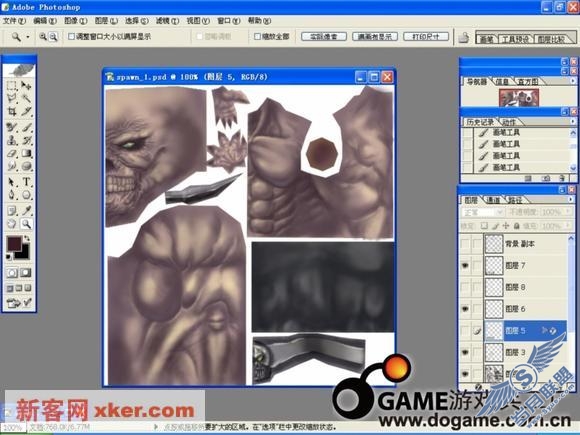Click the Zoom Out icon in options bar
The image size is (580, 435).
point(53,36)
